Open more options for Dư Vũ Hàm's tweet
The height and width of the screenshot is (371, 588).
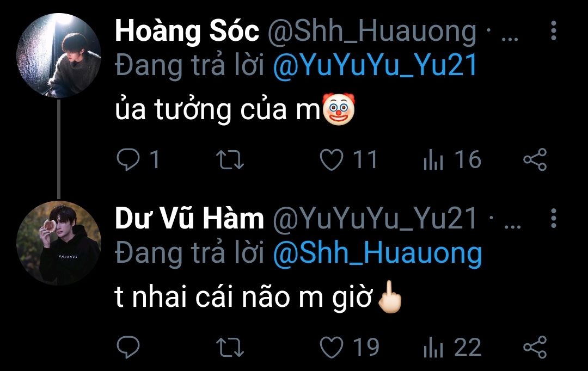pyautogui.click(x=554, y=218)
